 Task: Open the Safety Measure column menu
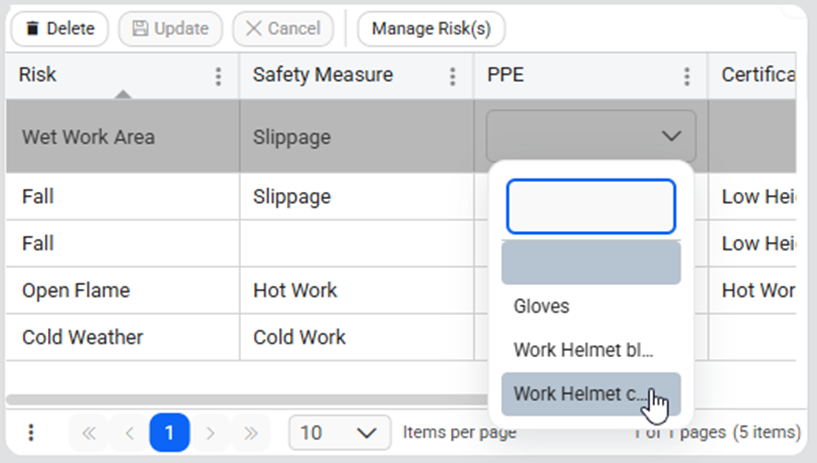453,77
